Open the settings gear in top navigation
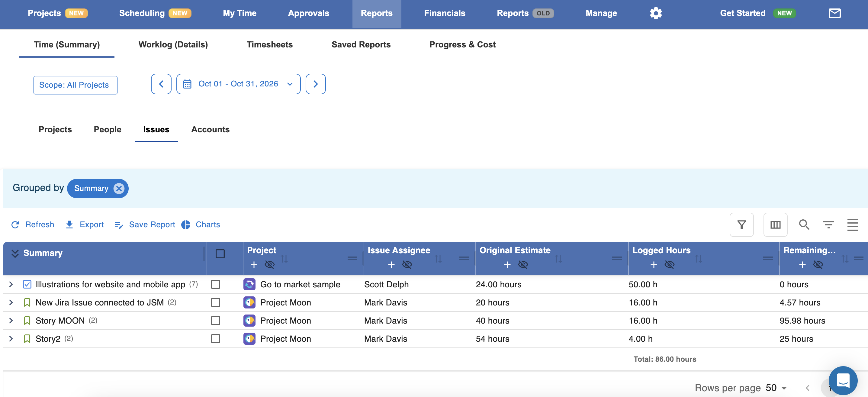Image resolution: width=868 pixels, height=397 pixels. pyautogui.click(x=656, y=13)
